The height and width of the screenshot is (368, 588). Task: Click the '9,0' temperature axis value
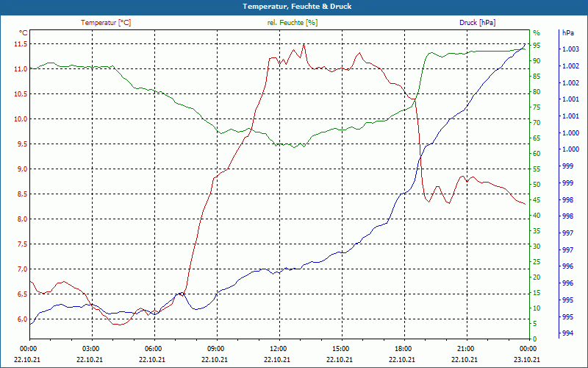(22, 169)
